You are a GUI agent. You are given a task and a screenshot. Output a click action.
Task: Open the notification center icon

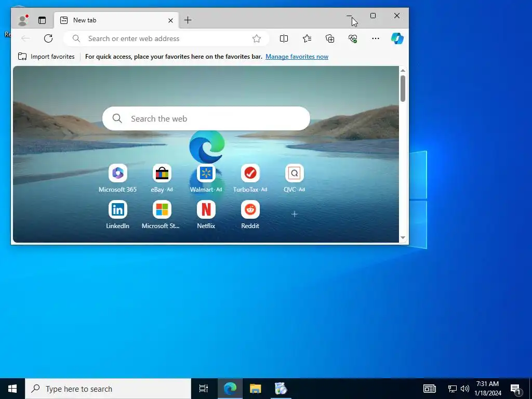click(516, 389)
